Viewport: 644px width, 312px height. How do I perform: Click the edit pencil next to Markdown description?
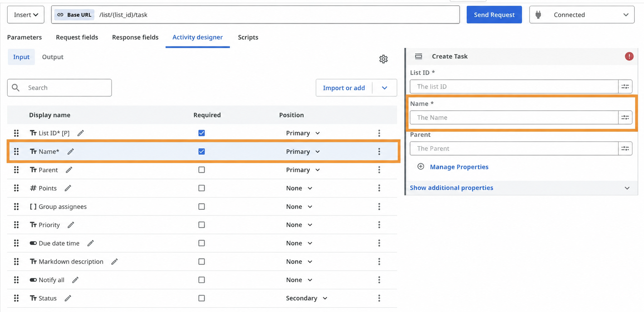114,262
